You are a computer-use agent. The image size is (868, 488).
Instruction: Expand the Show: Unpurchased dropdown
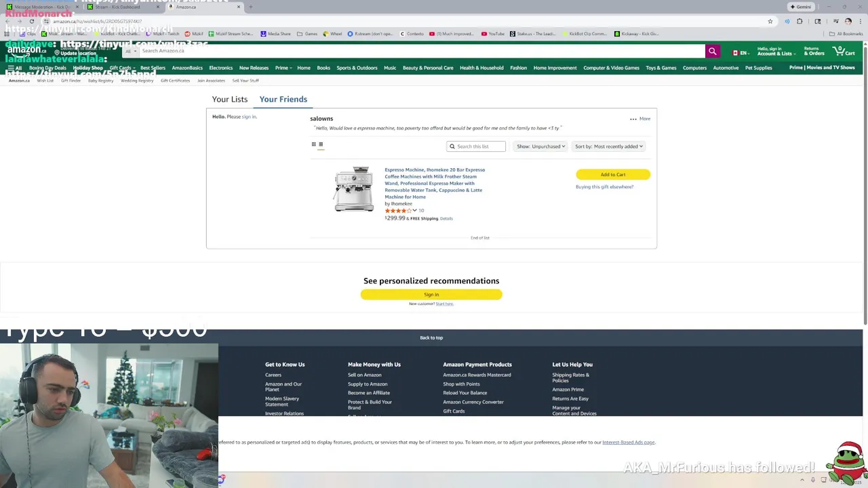pos(540,146)
